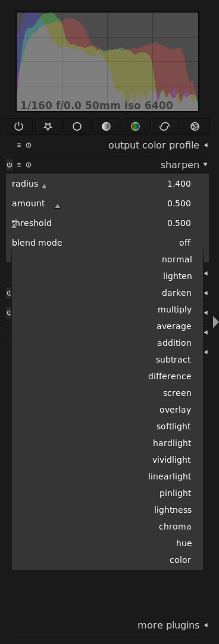Expand the output color profile module

click(x=205, y=145)
